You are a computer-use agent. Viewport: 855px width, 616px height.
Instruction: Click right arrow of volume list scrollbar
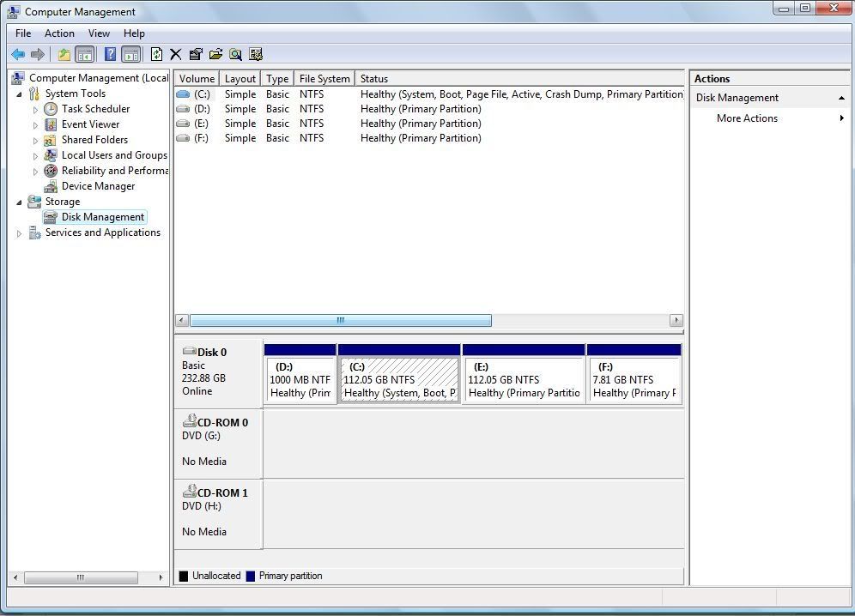coord(676,321)
